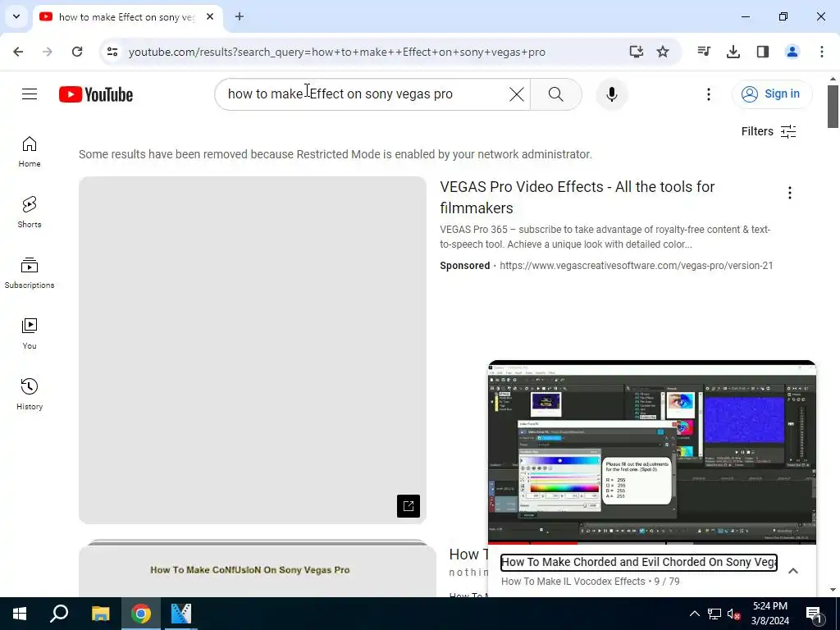Open the tab search dropdown arrow

pos(16,16)
